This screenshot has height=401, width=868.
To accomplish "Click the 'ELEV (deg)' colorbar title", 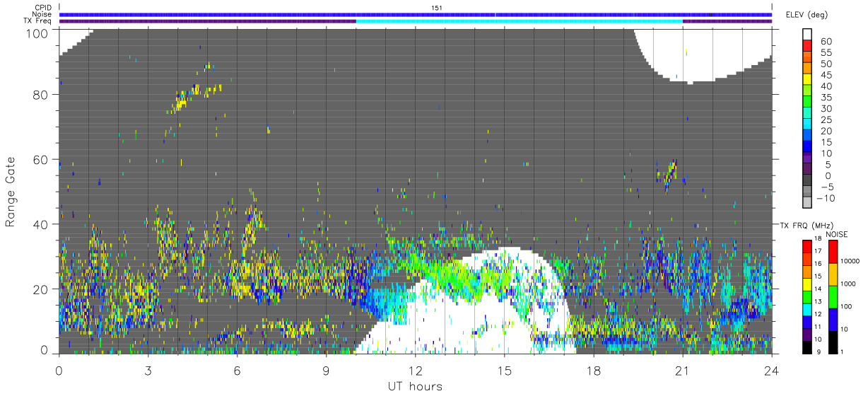I will click(807, 15).
